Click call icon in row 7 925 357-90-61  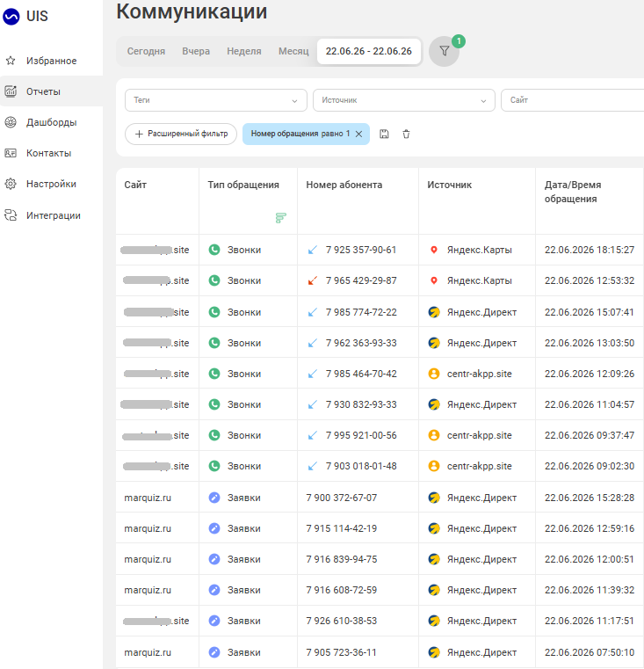[214, 250]
